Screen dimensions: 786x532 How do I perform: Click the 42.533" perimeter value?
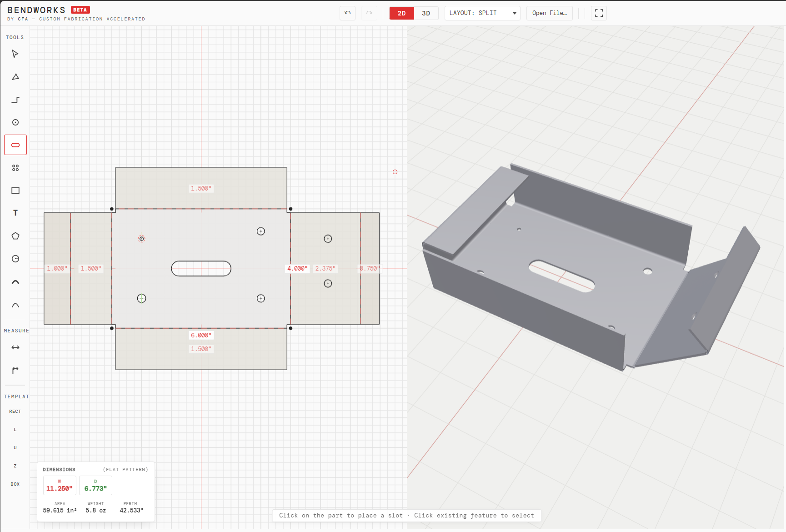point(131,511)
